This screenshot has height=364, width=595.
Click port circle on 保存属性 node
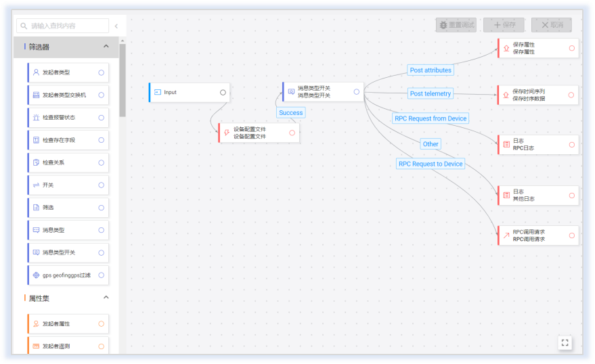[x=572, y=48]
